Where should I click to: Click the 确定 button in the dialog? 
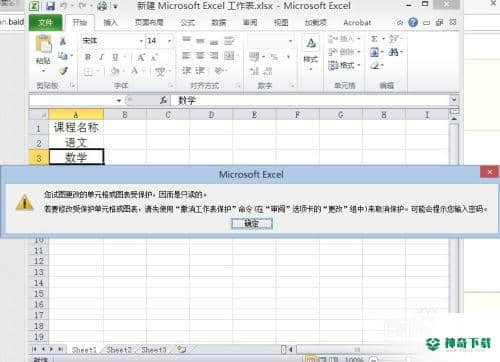tap(252, 223)
